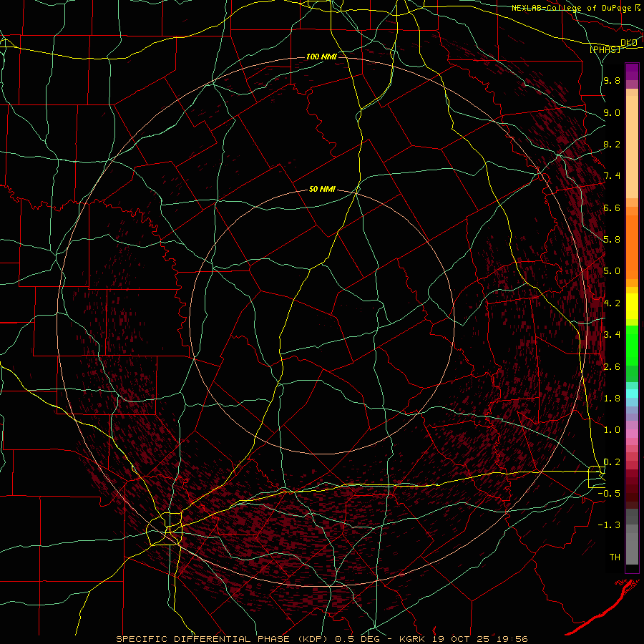Click the yellow band of the color scale
The height and width of the screenshot is (644, 644).
pyautogui.click(x=632, y=306)
